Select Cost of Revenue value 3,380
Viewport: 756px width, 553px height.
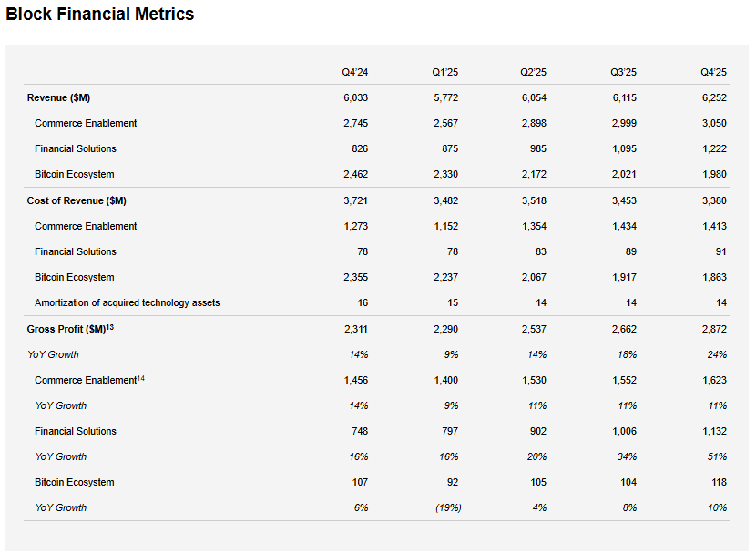tap(714, 200)
